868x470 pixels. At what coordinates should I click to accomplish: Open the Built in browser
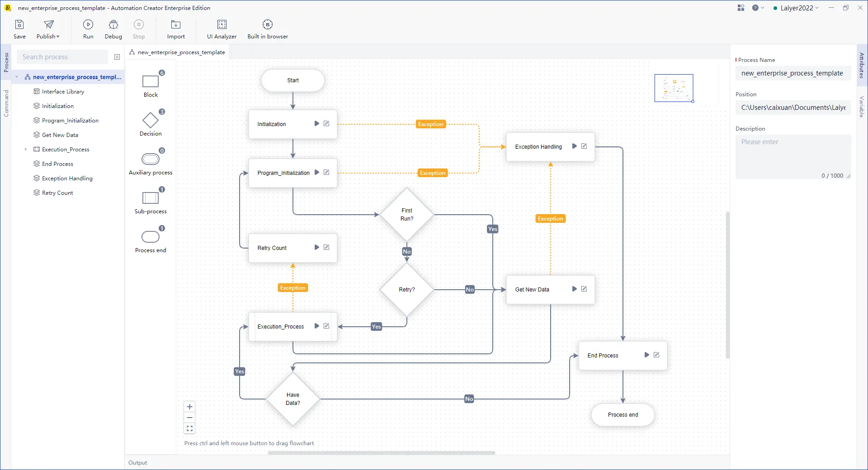tap(268, 29)
